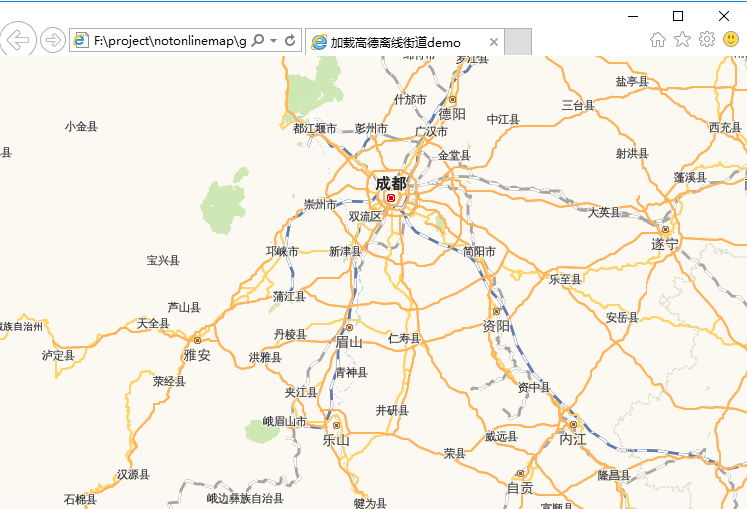Click the 泸定县 map label
The height and width of the screenshot is (509, 747).
tap(58, 356)
